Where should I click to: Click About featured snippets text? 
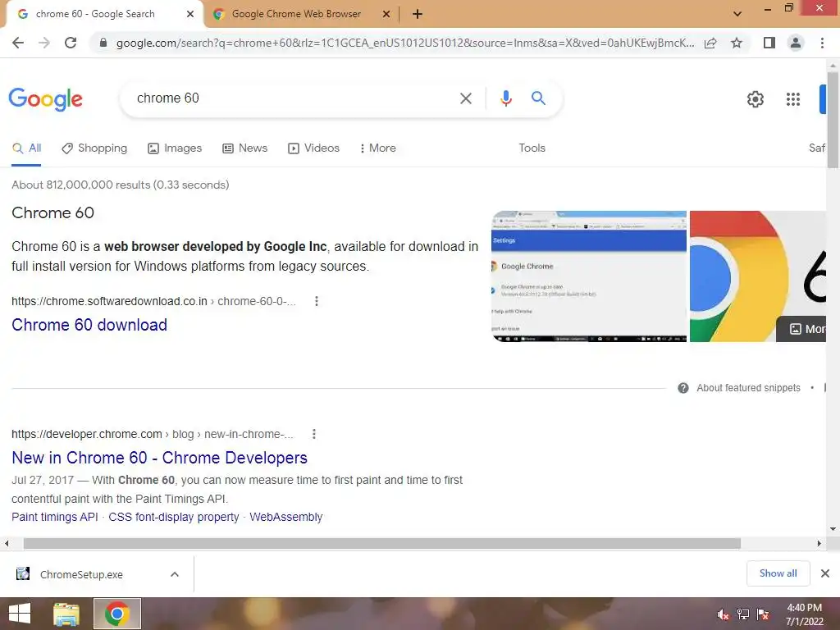[x=748, y=388]
